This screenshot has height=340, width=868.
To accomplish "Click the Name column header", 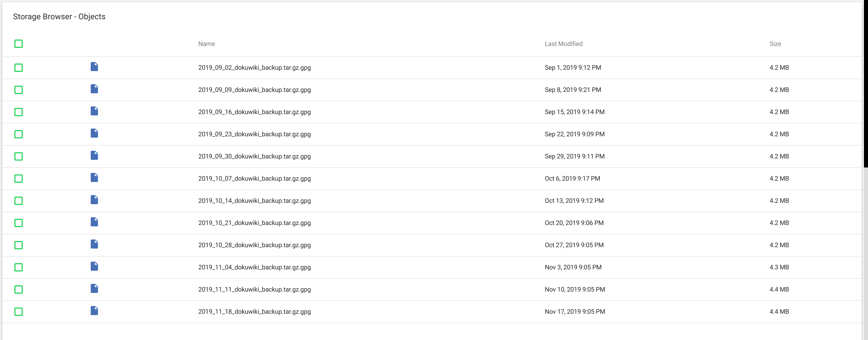I will point(206,44).
